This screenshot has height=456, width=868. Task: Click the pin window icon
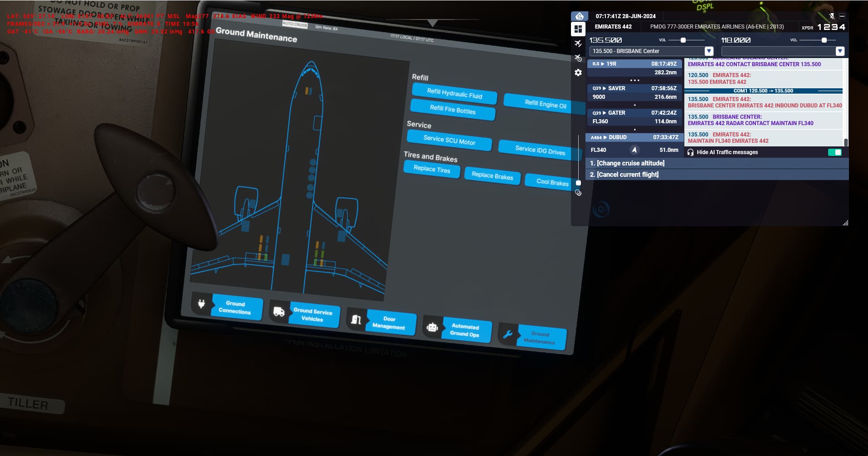point(832,16)
